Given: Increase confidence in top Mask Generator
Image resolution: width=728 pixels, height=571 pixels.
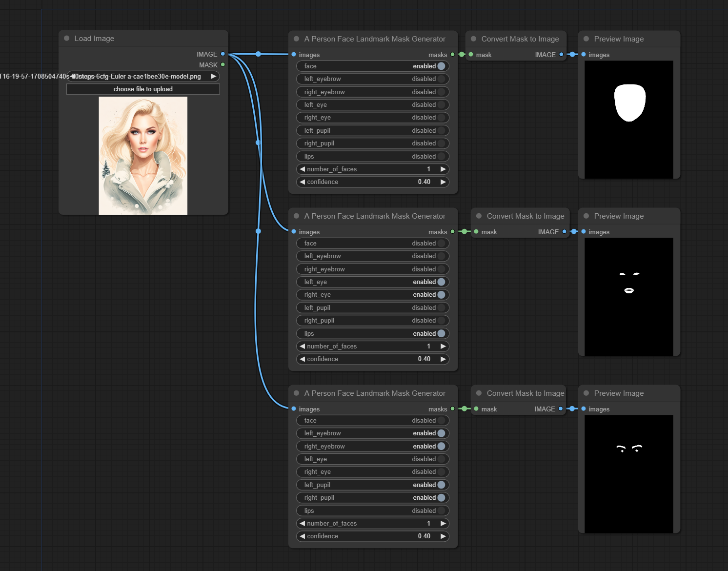Looking at the screenshot, I should pyautogui.click(x=443, y=182).
